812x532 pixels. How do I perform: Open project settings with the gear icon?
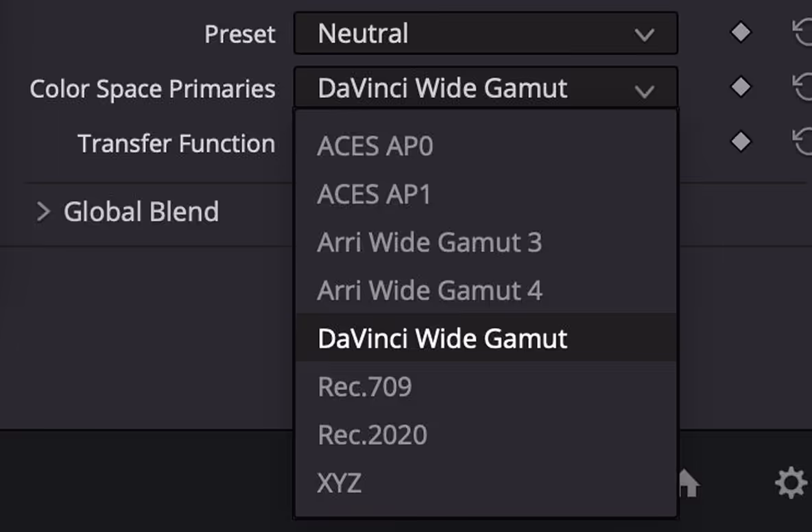791,483
